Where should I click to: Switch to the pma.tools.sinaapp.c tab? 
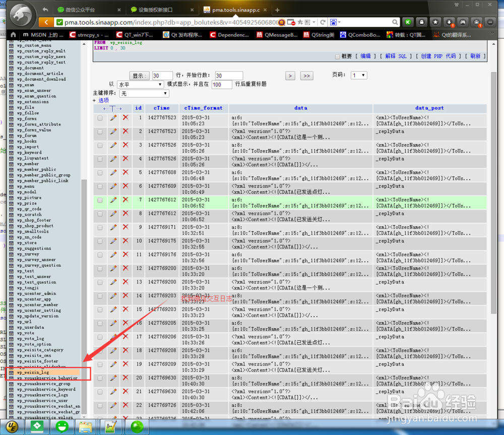pos(235,10)
